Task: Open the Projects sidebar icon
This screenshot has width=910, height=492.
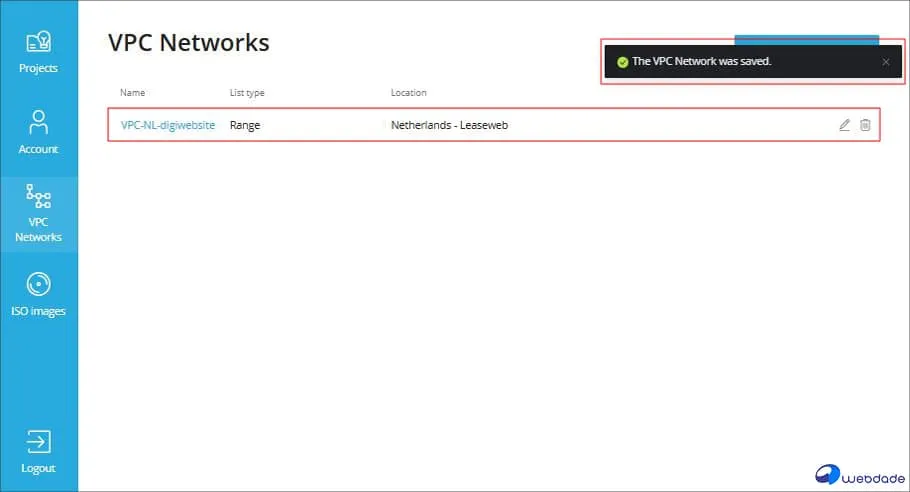Action: point(38,42)
